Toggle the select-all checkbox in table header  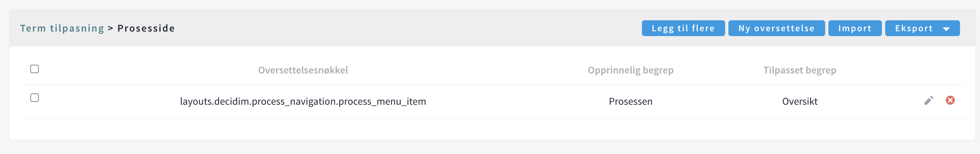pyautogui.click(x=35, y=69)
